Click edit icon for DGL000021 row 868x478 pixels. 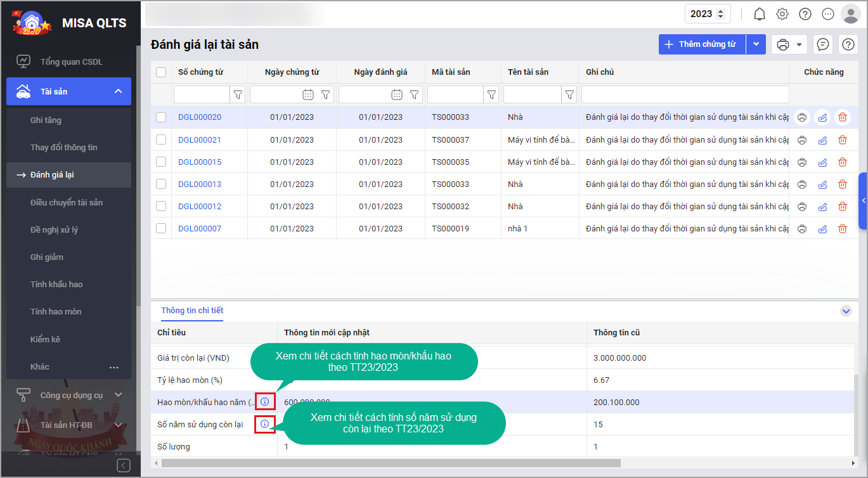click(822, 140)
